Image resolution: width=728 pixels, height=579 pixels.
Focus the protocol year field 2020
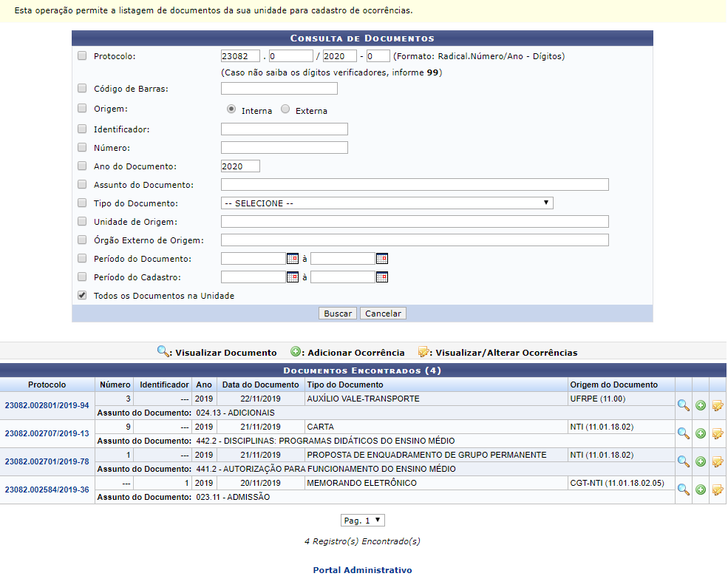(340, 56)
